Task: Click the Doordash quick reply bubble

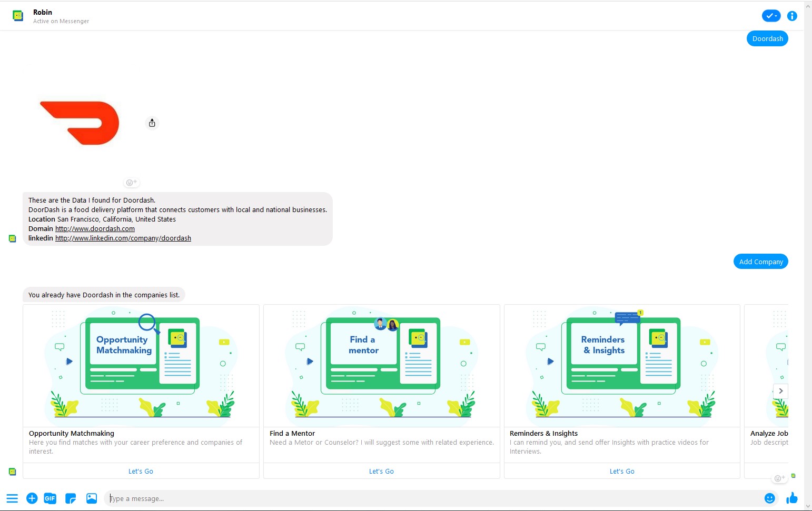Action: [x=767, y=38]
